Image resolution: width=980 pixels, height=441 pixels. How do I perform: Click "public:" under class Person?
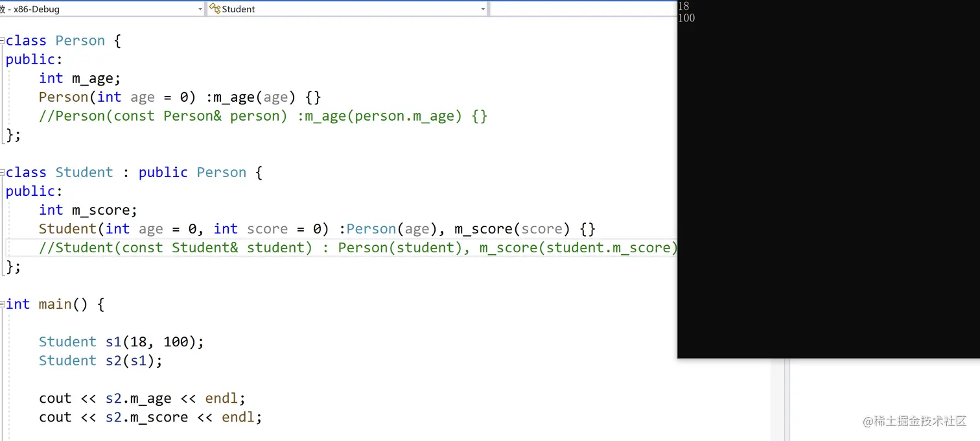pos(34,60)
